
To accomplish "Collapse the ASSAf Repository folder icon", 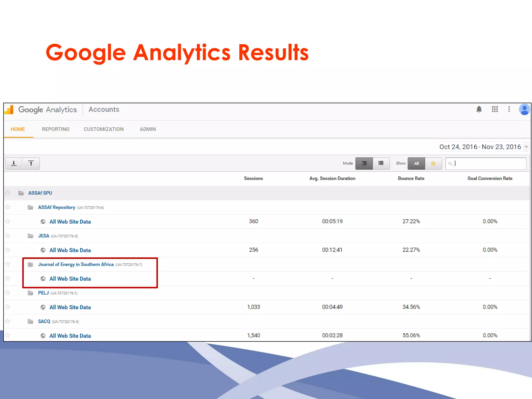I will 30,207.
